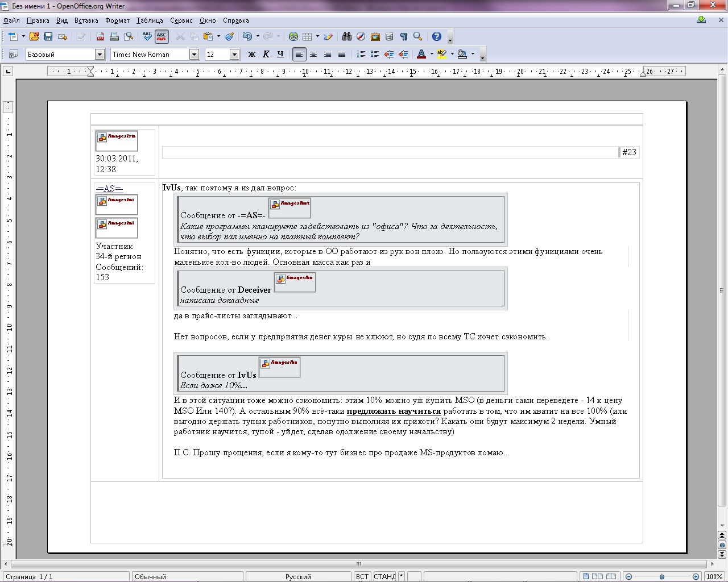Click the Format Paintbrush icon

click(229, 36)
